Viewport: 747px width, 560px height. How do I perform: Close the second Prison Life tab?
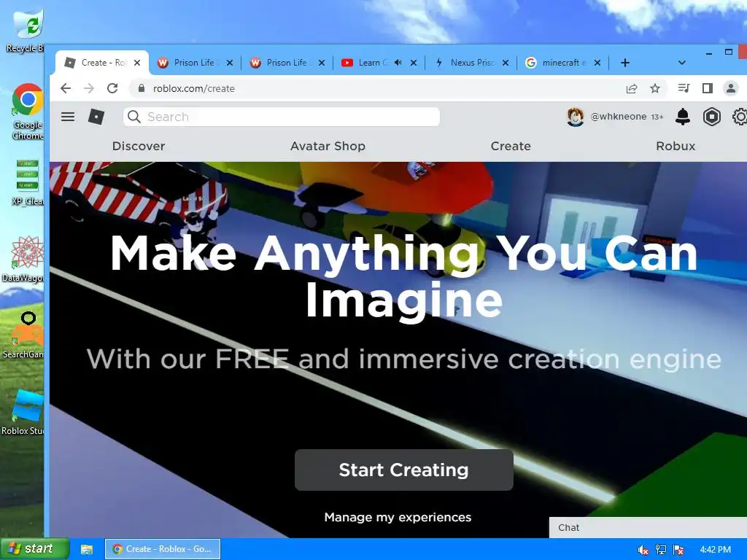(322, 63)
